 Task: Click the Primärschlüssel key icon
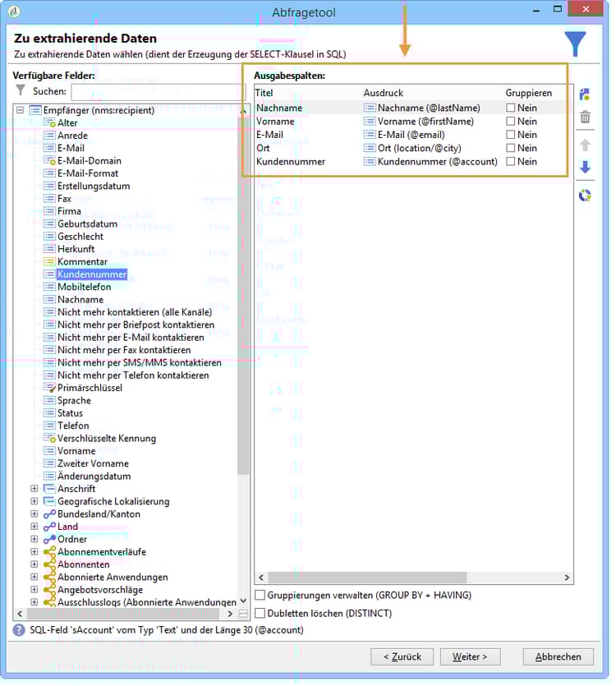pos(49,388)
